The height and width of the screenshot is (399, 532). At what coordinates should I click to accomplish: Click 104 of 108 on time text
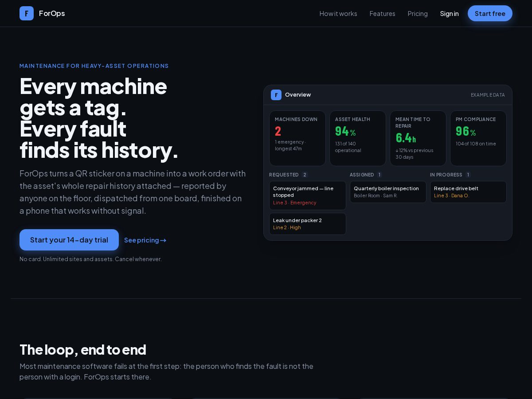(x=476, y=144)
